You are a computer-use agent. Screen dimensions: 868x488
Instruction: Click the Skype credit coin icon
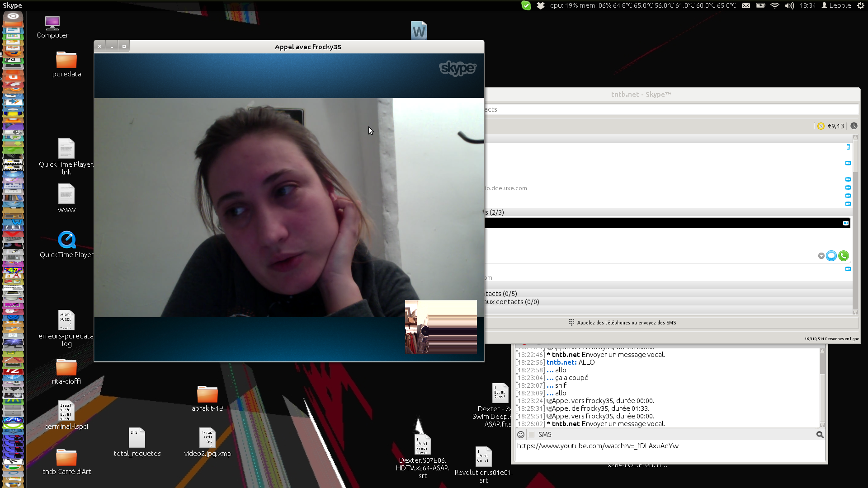821,126
